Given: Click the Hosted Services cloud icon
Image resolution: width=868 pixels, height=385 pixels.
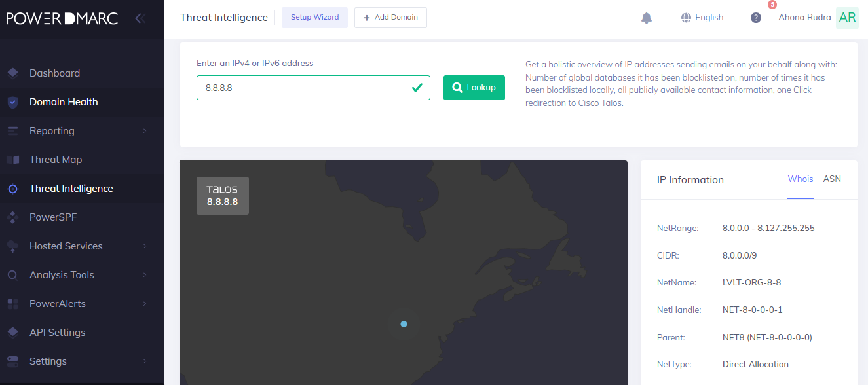Looking at the screenshot, I should coord(12,246).
